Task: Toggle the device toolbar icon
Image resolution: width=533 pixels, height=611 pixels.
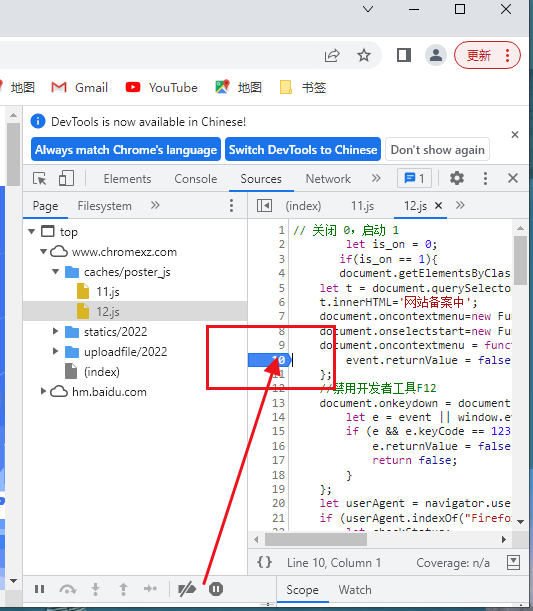Action: point(66,178)
